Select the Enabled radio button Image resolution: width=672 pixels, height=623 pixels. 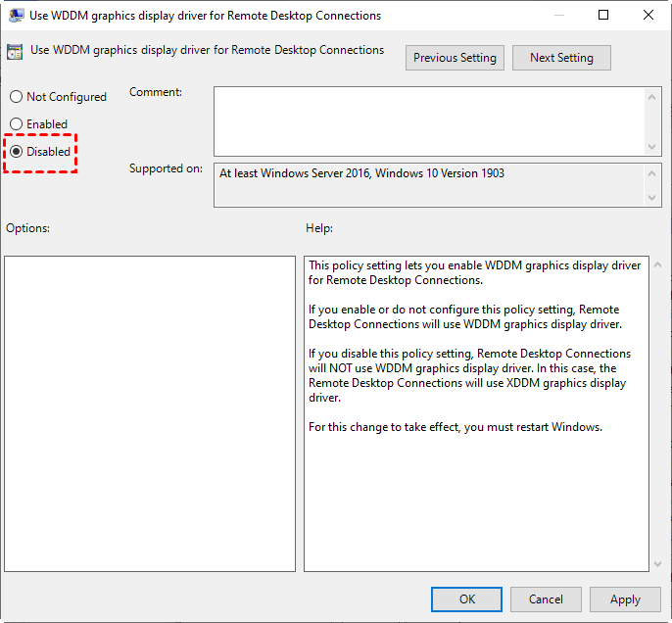[x=17, y=124]
